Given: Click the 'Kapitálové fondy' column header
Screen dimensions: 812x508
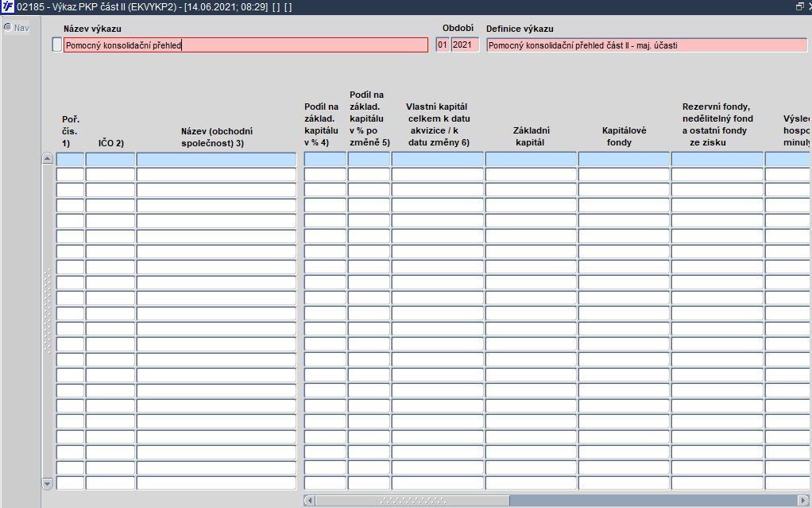Looking at the screenshot, I should coord(624,136).
